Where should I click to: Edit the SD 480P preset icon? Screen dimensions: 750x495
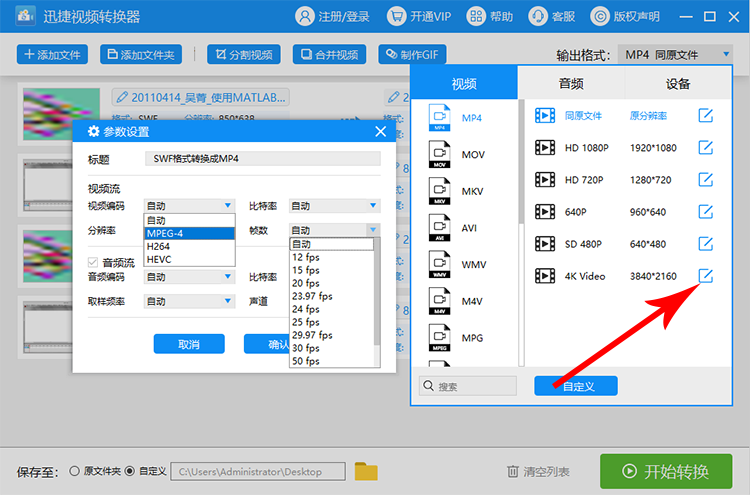tap(706, 243)
